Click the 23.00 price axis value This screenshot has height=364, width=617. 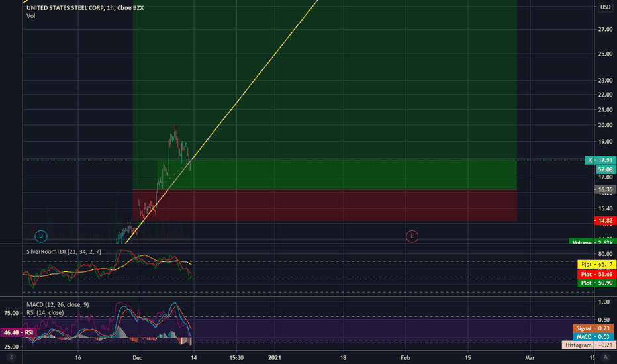click(605, 80)
